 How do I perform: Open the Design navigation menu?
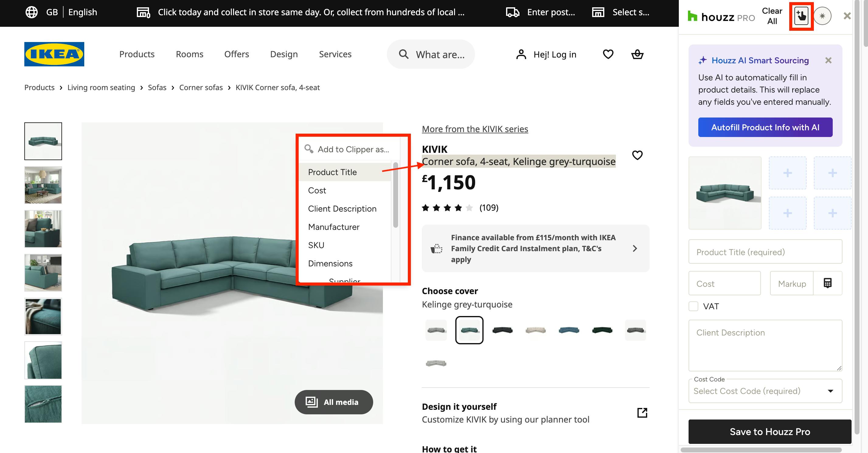tap(284, 54)
